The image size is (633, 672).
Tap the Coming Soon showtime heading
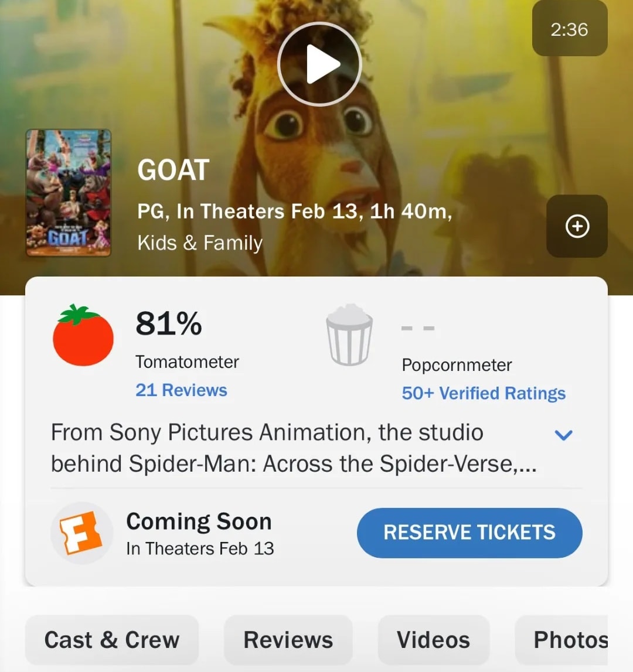199,521
